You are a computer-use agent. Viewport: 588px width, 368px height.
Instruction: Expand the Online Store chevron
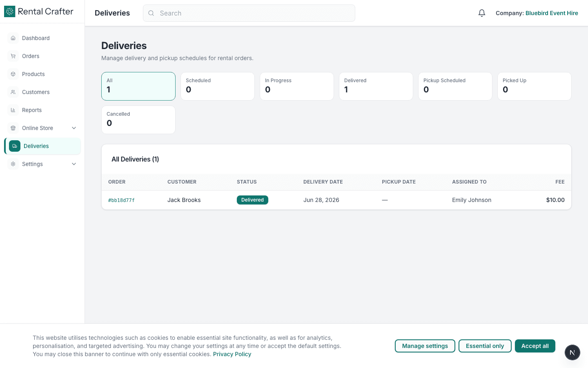74,128
